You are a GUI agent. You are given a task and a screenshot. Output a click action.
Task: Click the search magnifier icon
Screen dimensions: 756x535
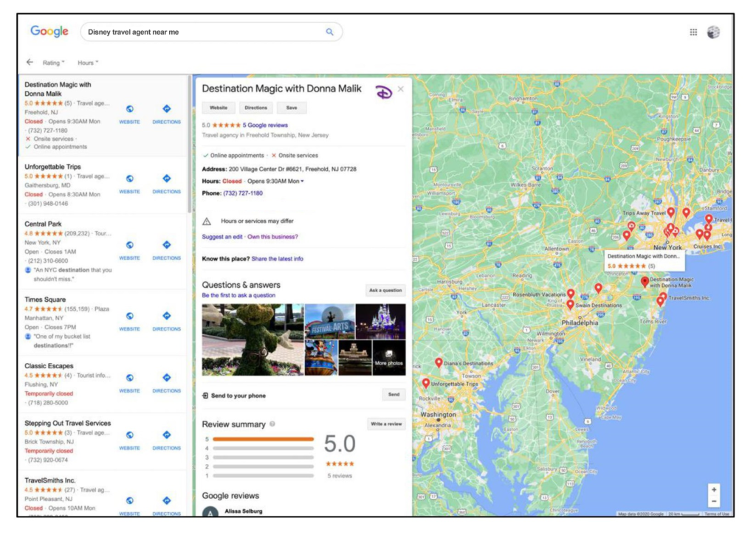(x=329, y=32)
